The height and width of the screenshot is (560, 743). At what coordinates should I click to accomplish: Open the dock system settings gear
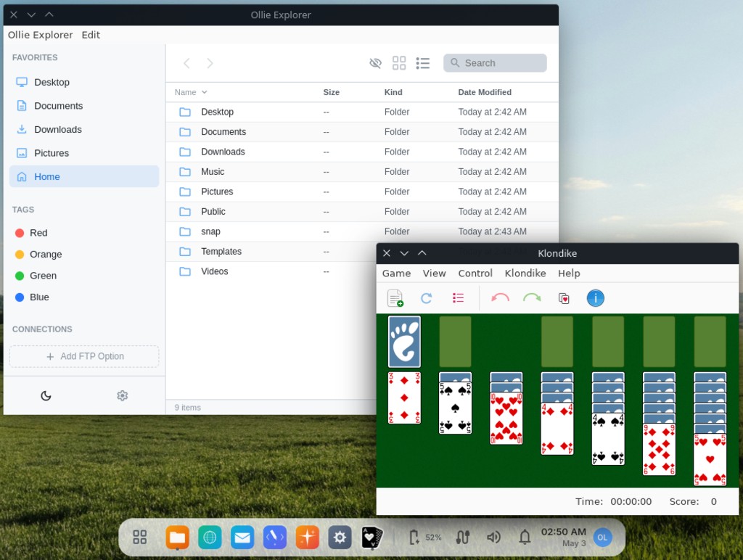[x=340, y=537]
